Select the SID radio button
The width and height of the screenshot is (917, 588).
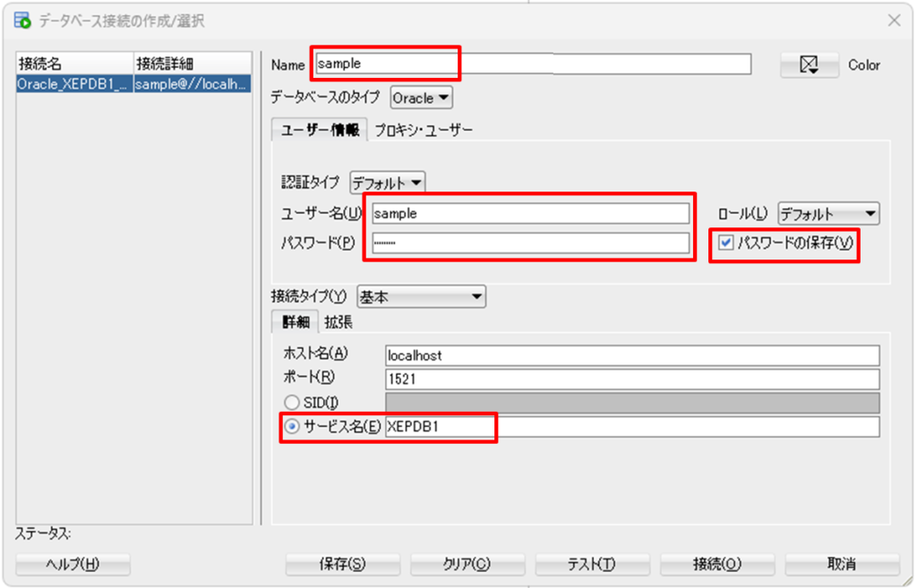[291, 403]
